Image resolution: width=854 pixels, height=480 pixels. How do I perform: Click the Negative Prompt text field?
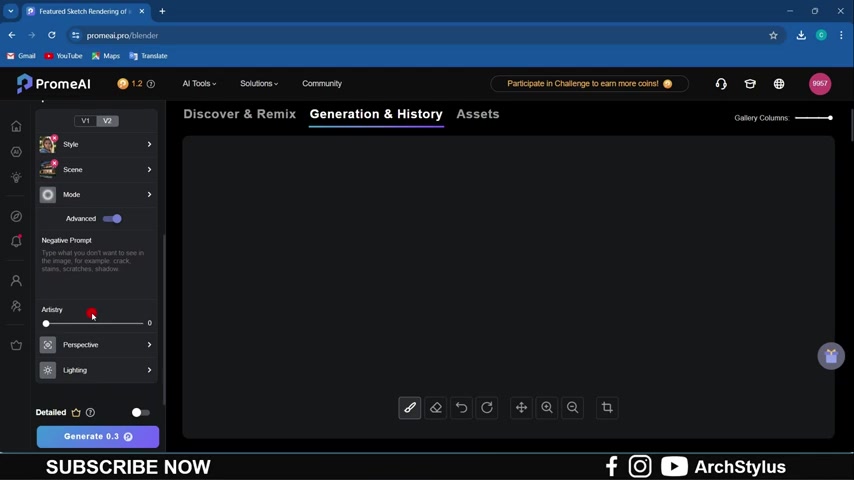pos(95,262)
